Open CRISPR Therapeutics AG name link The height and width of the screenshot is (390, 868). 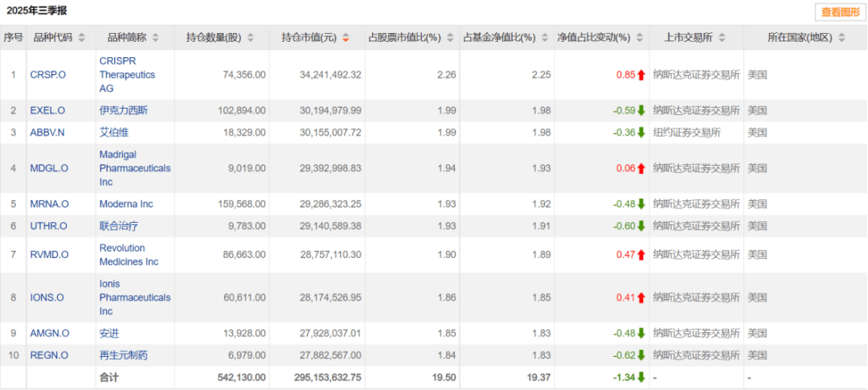pyautogui.click(x=127, y=75)
